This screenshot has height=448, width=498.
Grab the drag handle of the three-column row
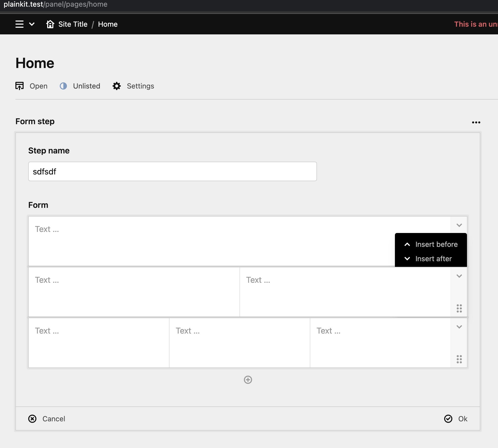pos(459,359)
